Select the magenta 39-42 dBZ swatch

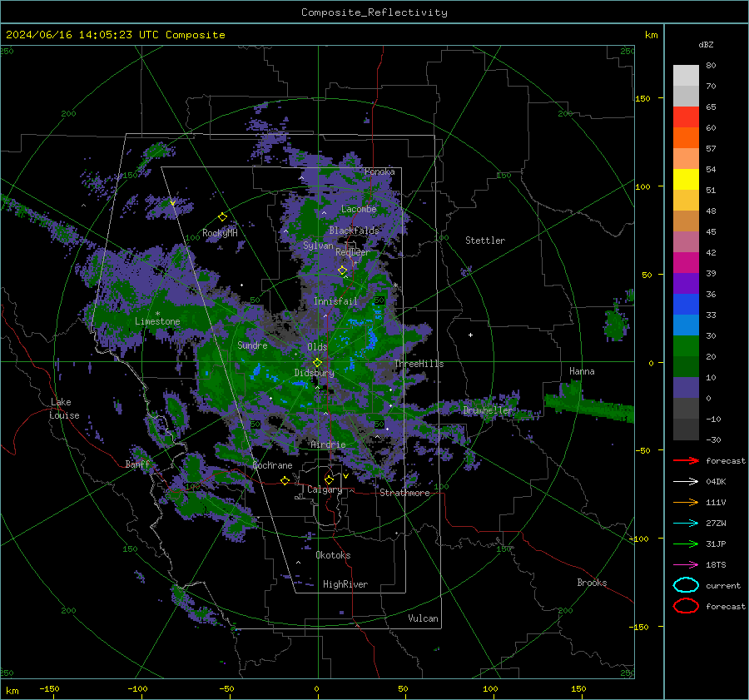[686, 263]
